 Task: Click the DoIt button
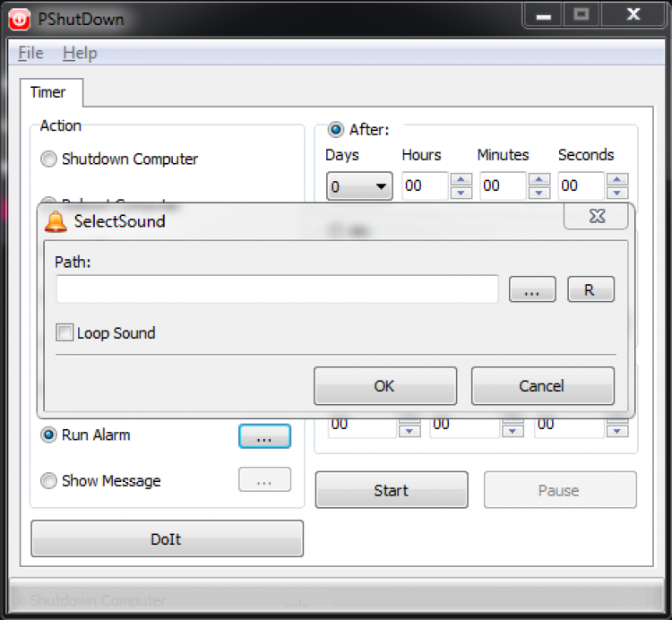click(167, 538)
